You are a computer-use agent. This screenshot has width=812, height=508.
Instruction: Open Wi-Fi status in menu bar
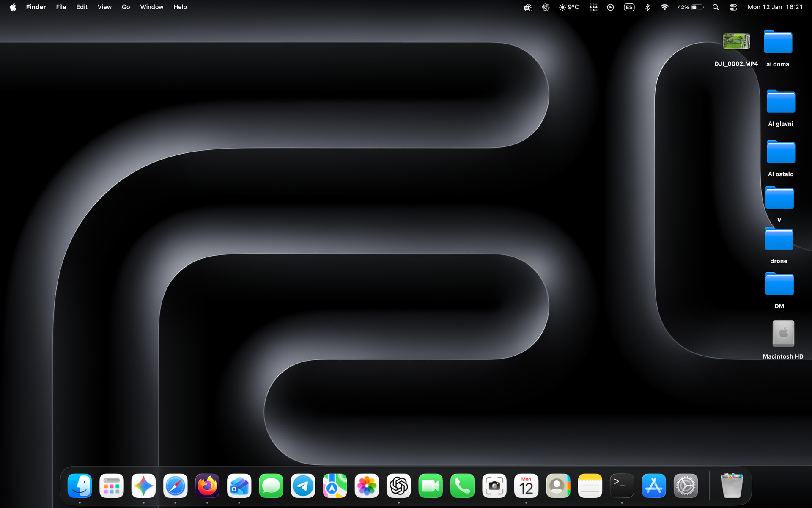[x=664, y=7]
